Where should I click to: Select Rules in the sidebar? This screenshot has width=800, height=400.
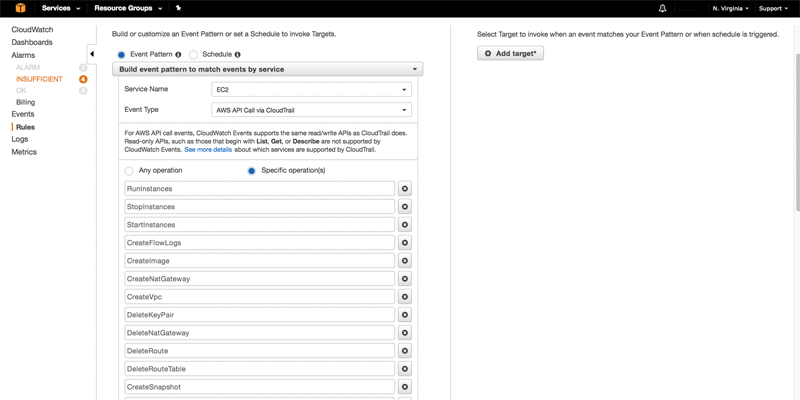coord(26,127)
